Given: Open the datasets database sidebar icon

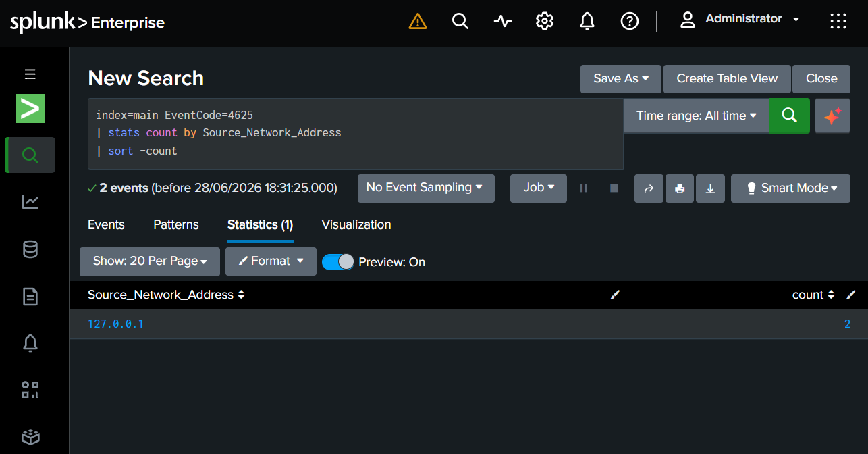Looking at the screenshot, I should [x=30, y=249].
